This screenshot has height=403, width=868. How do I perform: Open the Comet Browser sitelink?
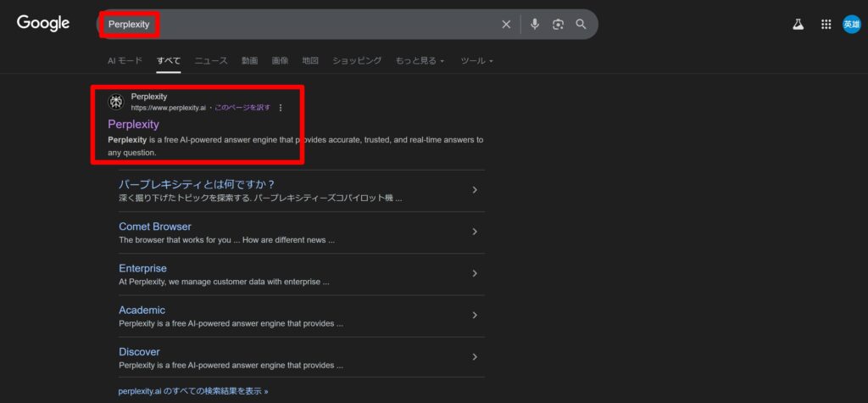[x=155, y=227]
